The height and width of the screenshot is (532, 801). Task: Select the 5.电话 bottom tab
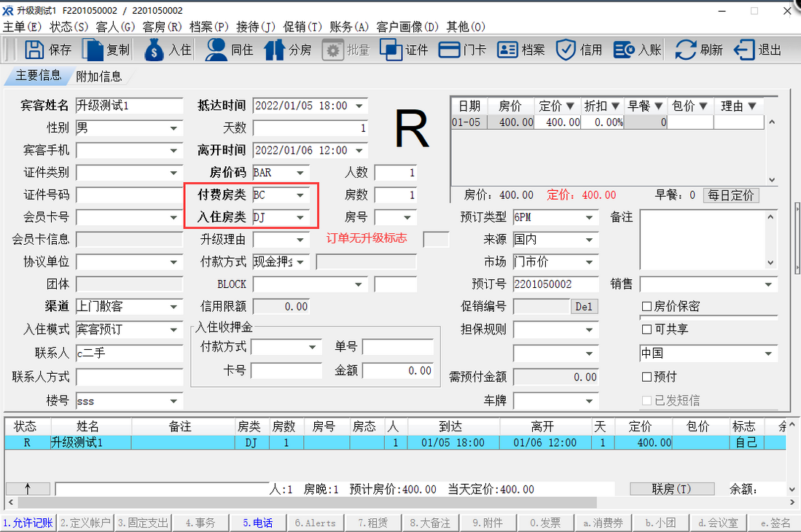258,523
